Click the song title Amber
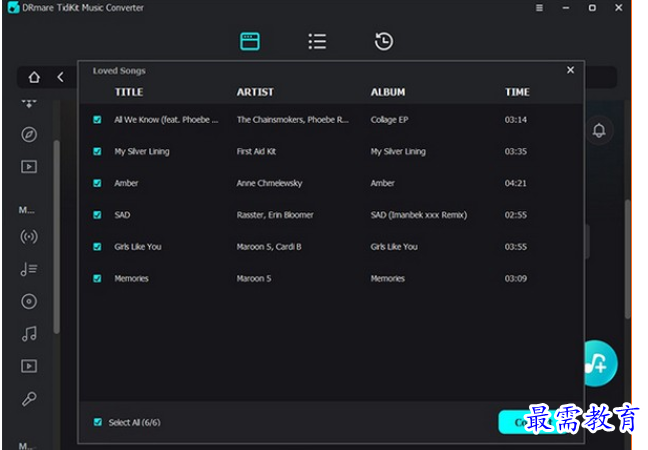 click(126, 183)
